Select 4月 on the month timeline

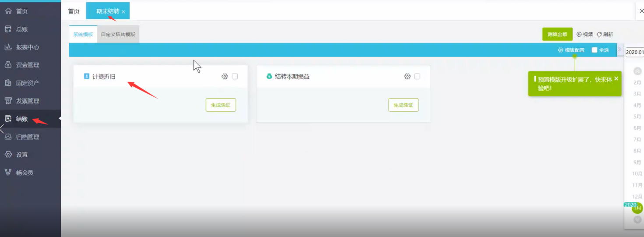tap(637, 105)
